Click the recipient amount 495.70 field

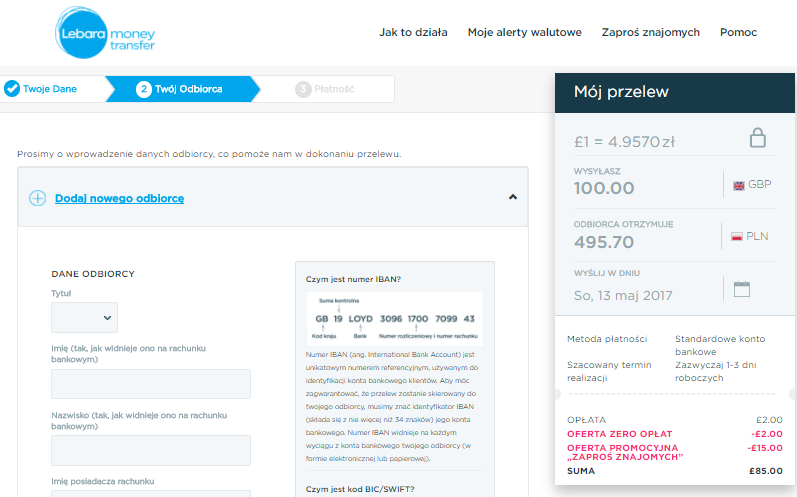(604, 242)
